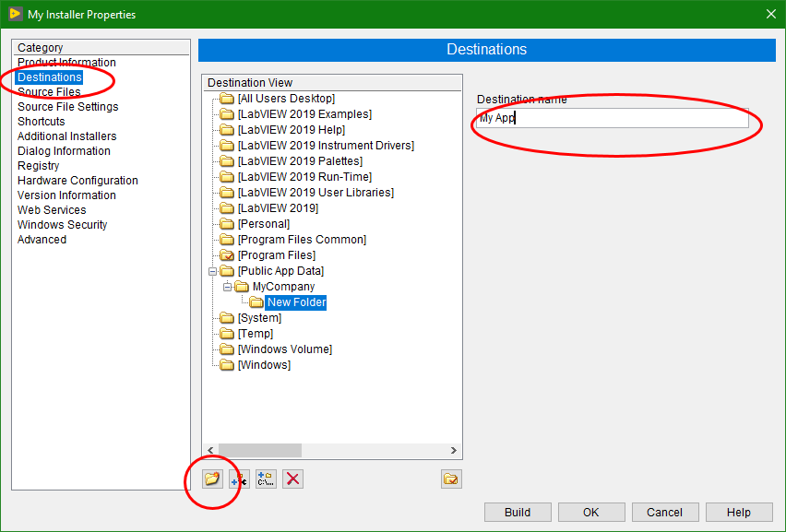Screen dimensions: 786x532
Task: Select the [LabVIEW 2019 Run-Time] destination
Action: click(304, 177)
